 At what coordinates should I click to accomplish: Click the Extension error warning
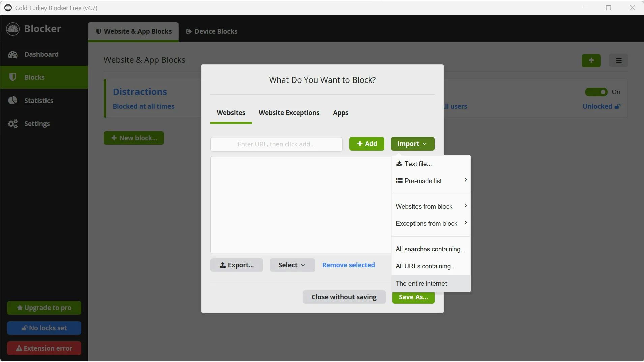pos(44,348)
